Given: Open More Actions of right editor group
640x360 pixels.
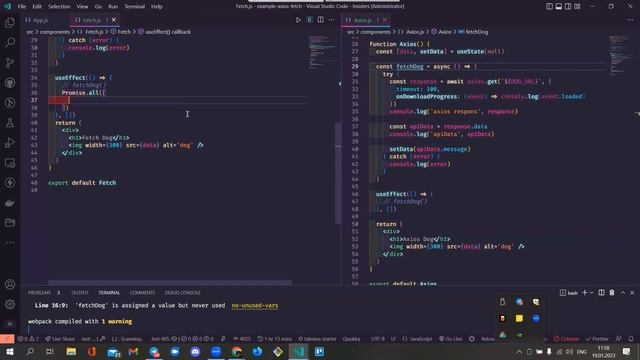Looking at the screenshot, I should click(631, 20).
